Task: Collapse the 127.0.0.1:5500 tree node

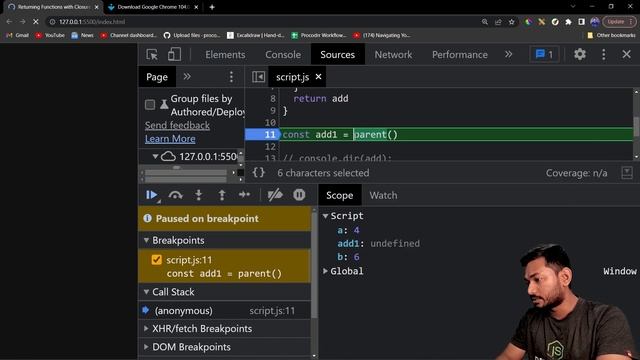Action: (155, 156)
